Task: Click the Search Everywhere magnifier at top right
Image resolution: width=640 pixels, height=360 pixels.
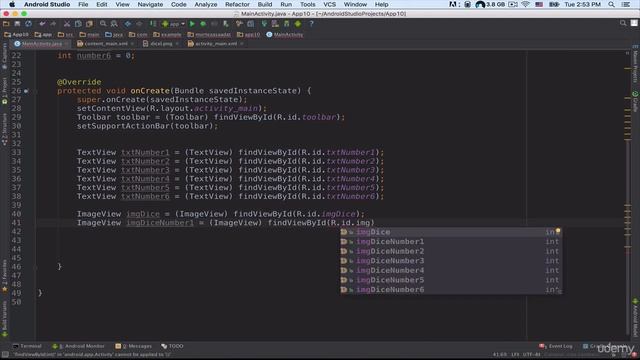Action: coord(623,23)
